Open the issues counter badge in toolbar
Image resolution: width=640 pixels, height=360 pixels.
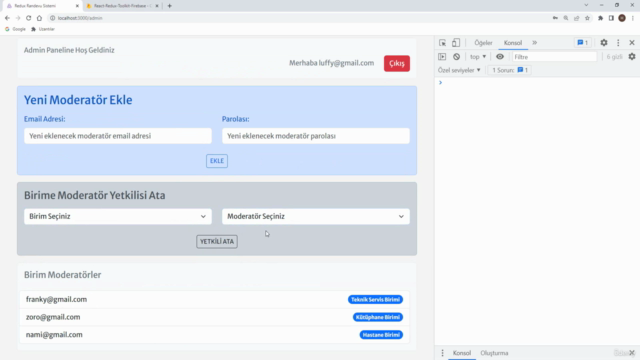[x=582, y=42]
